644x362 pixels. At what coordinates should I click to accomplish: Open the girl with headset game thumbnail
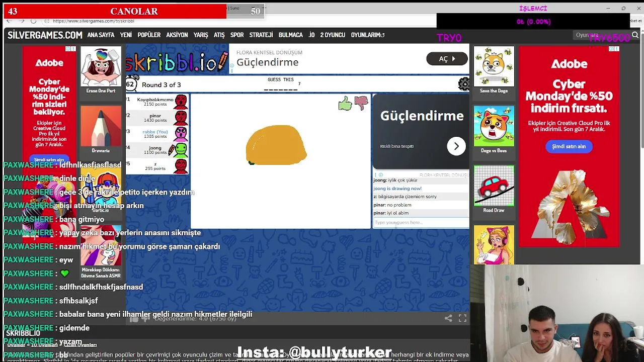point(494,245)
